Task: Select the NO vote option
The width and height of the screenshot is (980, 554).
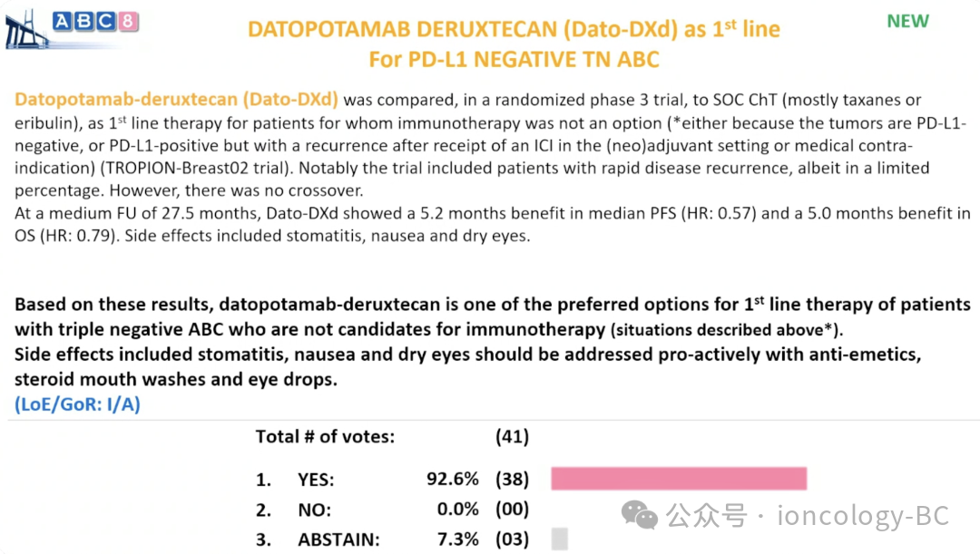Action: [x=314, y=510]
